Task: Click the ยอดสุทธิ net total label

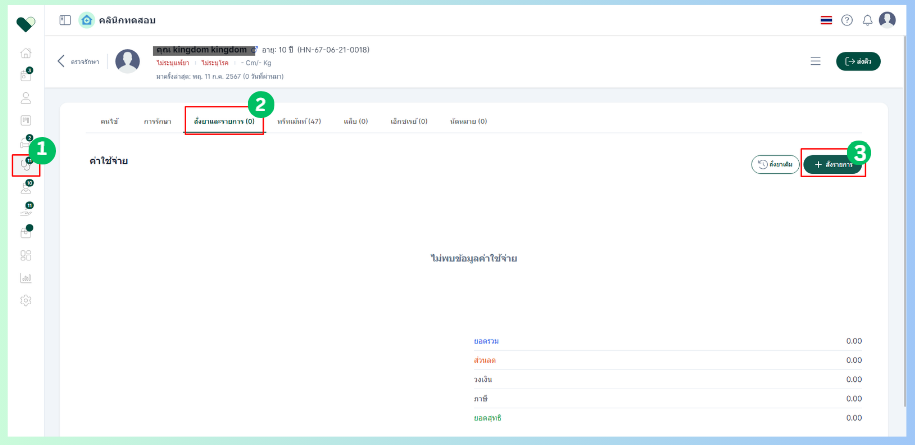Action: pos(488,418)
